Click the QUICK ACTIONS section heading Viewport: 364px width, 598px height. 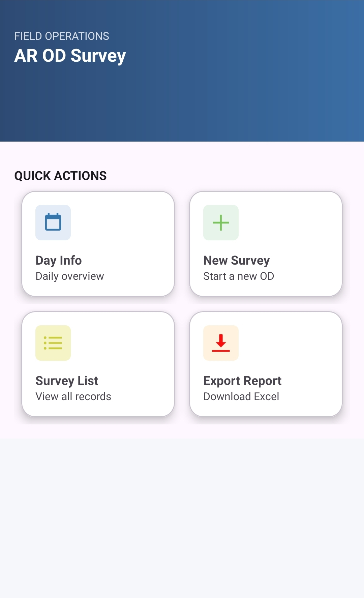point(60,176)
